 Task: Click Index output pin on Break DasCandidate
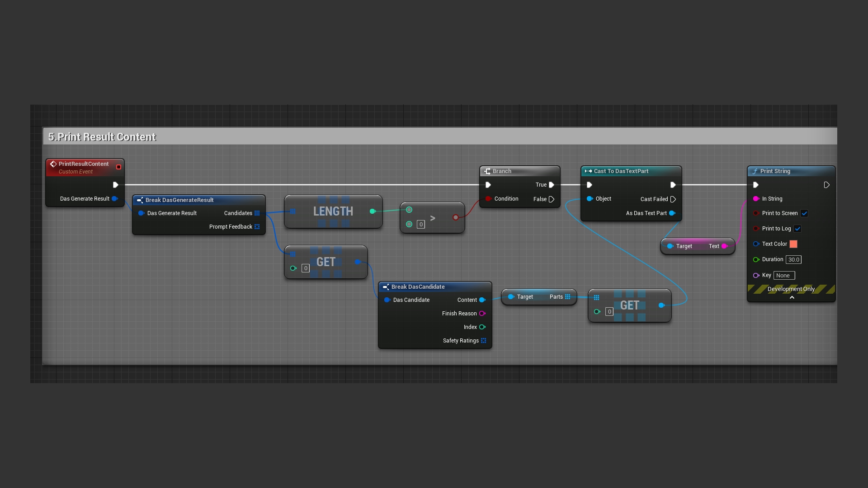point(482,327)
